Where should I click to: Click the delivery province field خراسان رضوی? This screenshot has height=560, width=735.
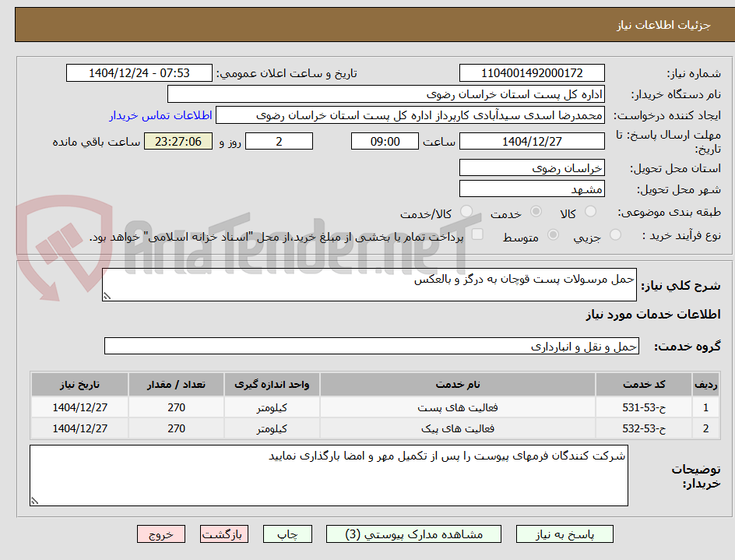tap(532, 168)
